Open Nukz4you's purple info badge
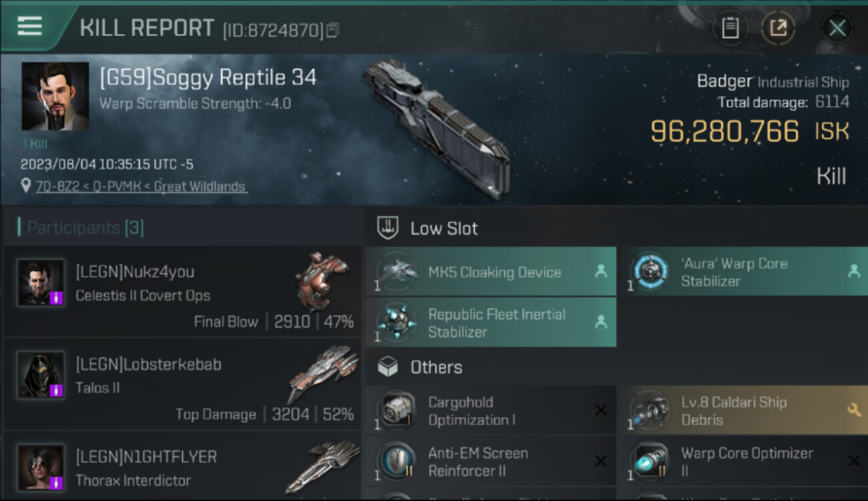The height and width of the screenshot is (501, 868). (x=56, y=297)
